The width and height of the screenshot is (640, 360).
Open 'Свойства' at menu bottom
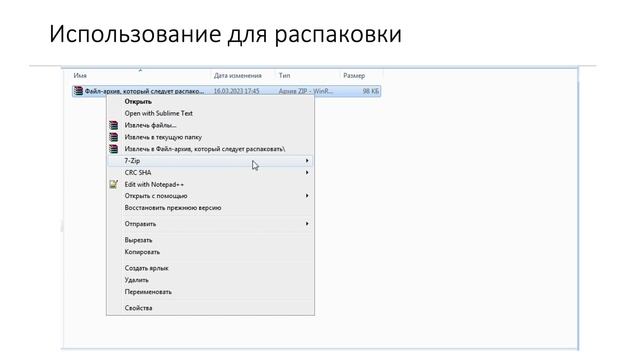[138, 308]
